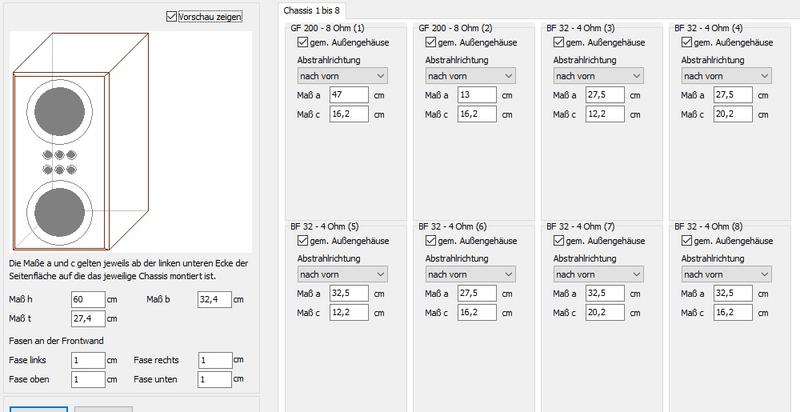
Task: Click the speaker cabinet preview image
Action: [x=77, y=142]
